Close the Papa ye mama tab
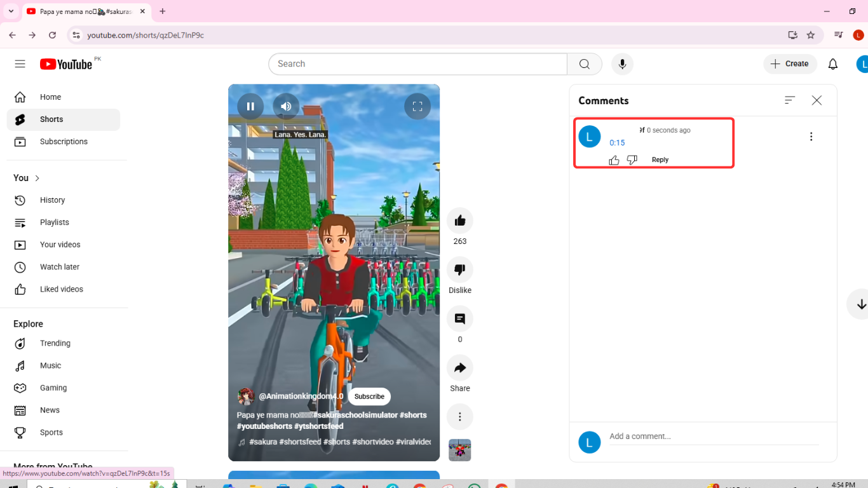Viewport: 868px width, 488px height. (x=143, y=11)
